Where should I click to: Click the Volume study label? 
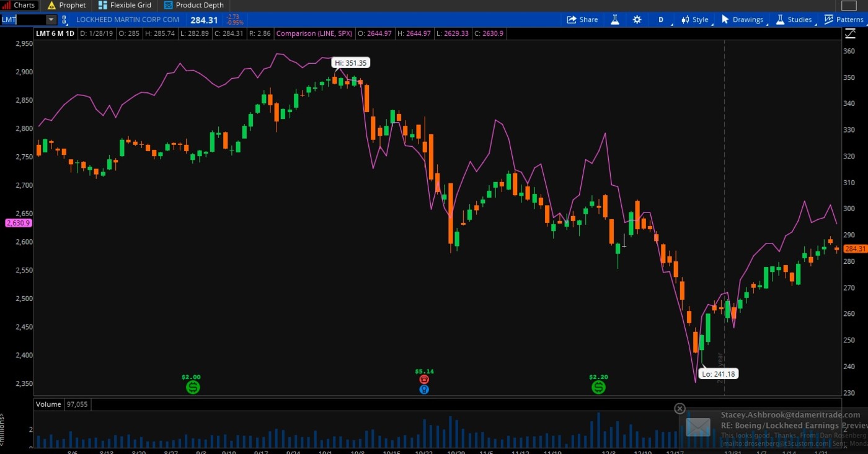pos(48,404)
